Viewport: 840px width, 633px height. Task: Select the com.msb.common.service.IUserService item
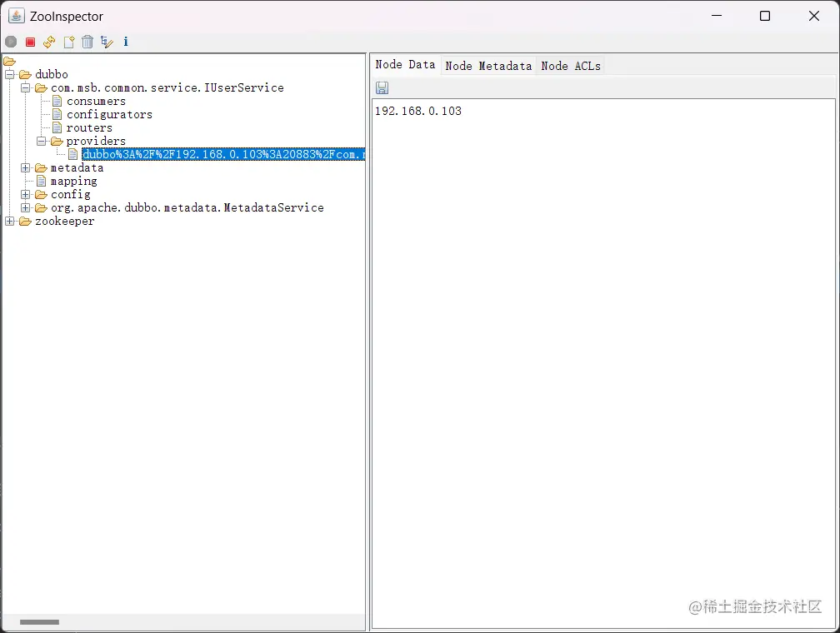[167, 87]
